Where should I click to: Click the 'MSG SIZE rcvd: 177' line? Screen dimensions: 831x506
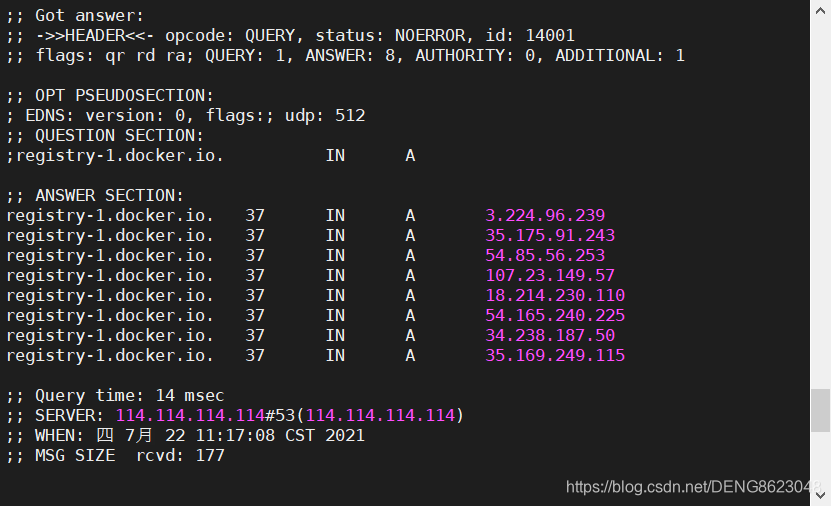(x=115, y=456)
